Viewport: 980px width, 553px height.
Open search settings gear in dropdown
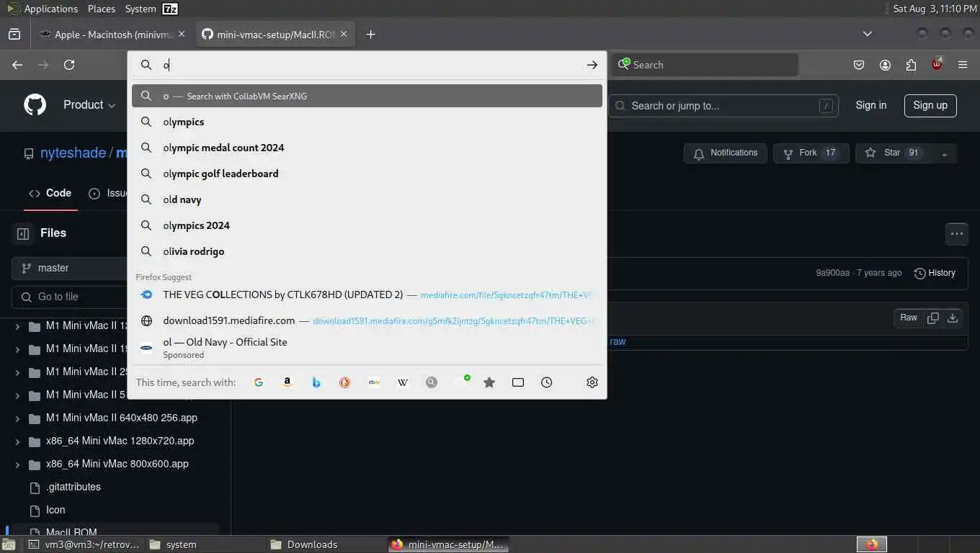point(592,382)
